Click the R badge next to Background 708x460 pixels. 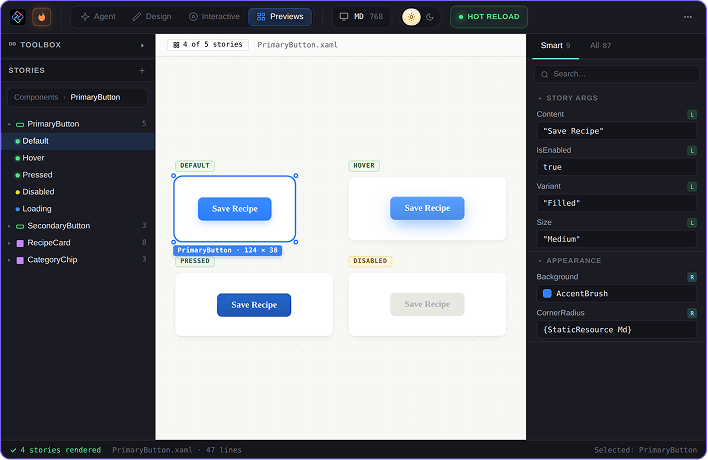click(x=692, y=277)
